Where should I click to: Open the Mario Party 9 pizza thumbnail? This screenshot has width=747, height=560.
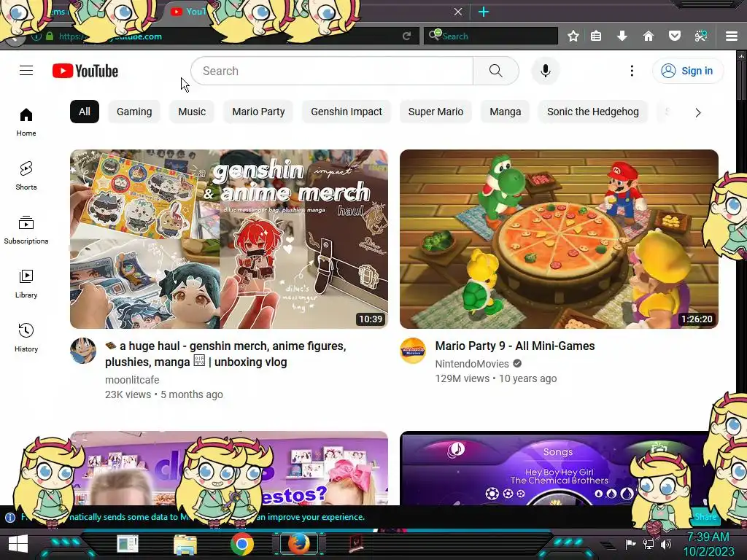coord(559,239)
